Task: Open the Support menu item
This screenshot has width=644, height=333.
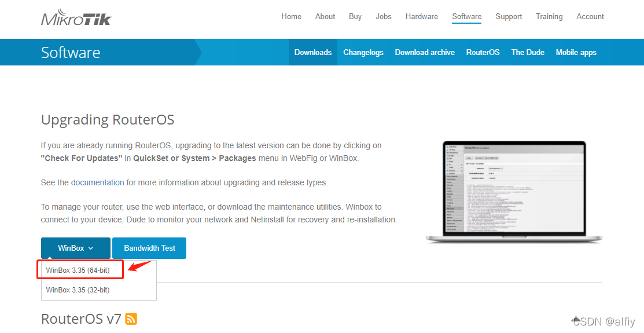Action: pyautogui.click(x=509, y=16)
